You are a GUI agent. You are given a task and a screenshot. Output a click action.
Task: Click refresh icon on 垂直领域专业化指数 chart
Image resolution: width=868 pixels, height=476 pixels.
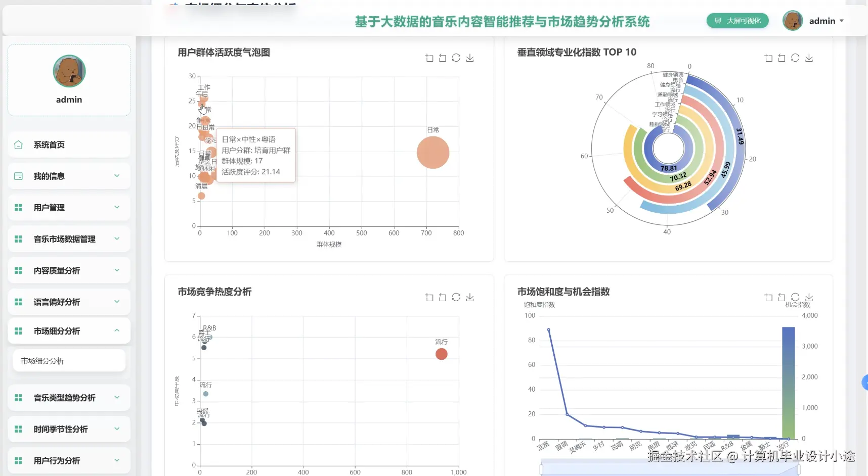coord(795,58)
